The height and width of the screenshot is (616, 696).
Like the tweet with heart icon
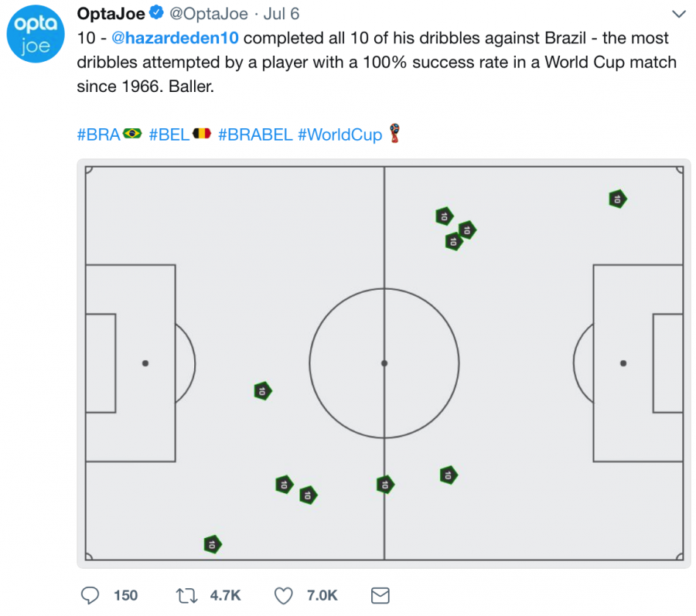284,594
